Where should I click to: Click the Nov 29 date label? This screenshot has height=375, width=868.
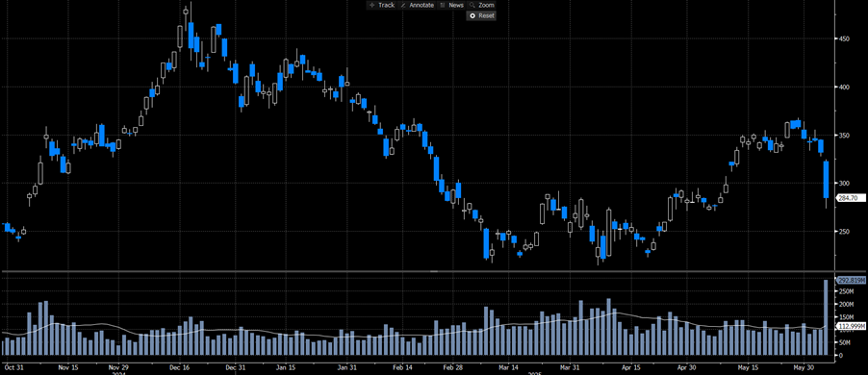pos(118,366)
